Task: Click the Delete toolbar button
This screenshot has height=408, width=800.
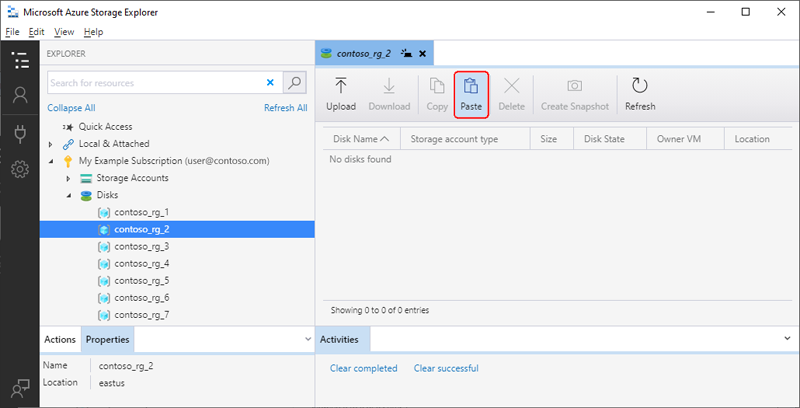Action: (511, 95)
